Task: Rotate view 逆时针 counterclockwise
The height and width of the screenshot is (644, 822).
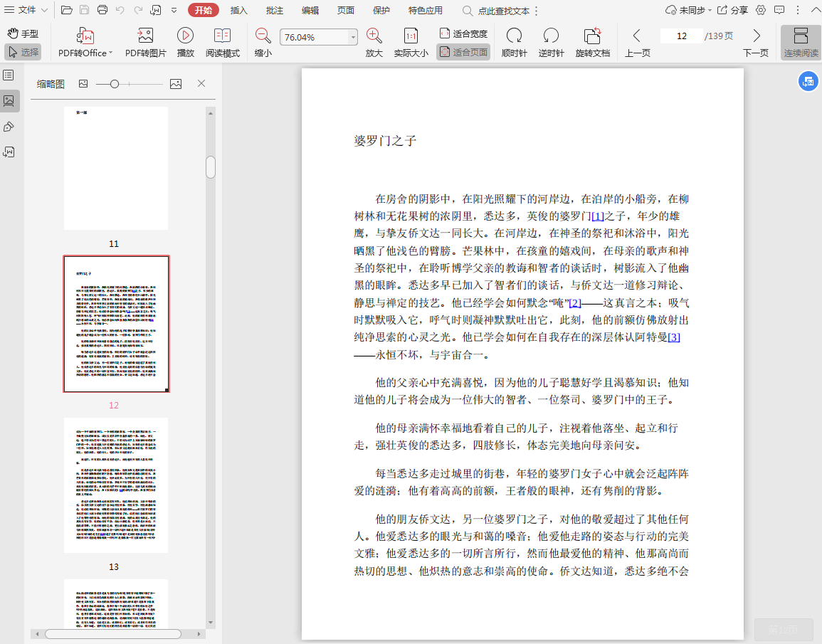Action: point(551,43)
